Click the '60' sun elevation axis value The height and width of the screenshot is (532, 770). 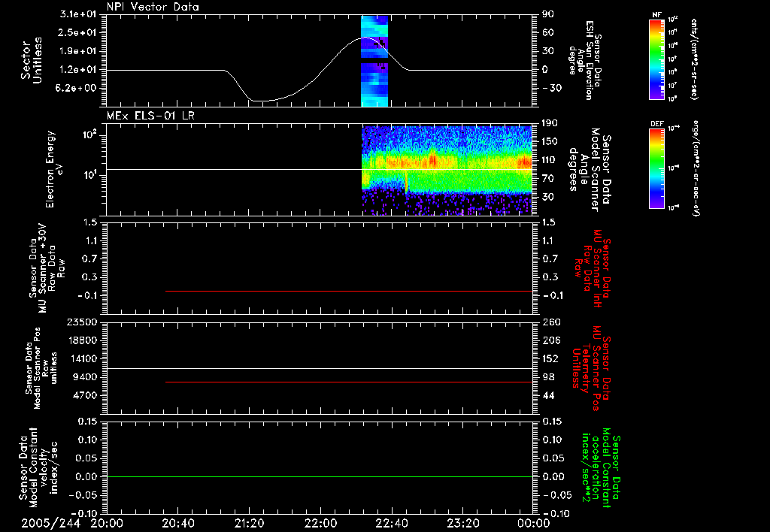(x=548, y=32)
